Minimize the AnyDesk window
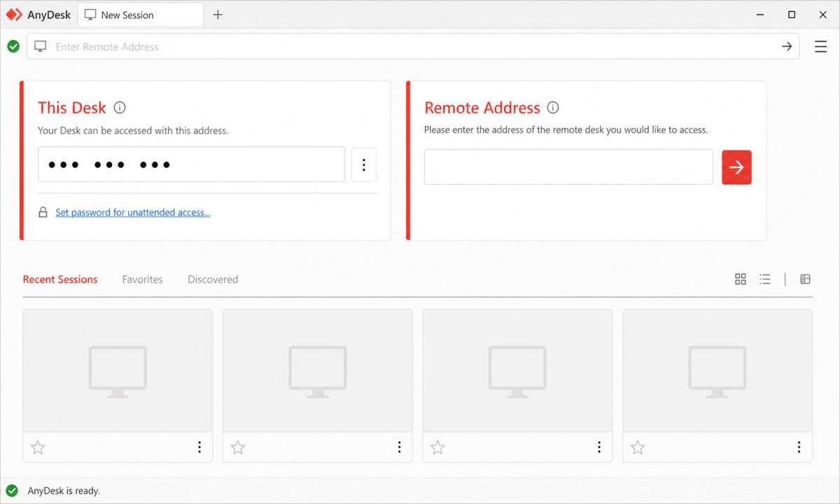 761,15
